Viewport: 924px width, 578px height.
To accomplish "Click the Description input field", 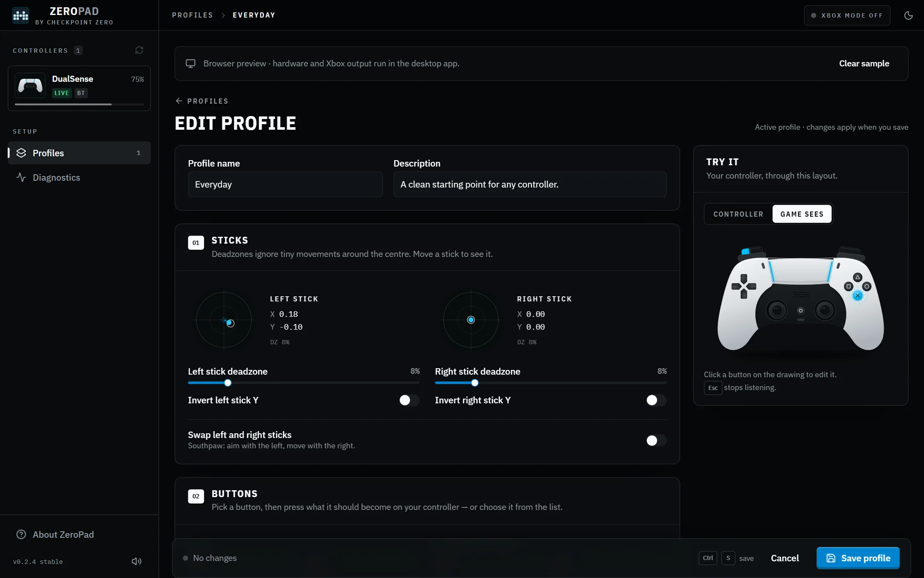I will pos(530,185).
